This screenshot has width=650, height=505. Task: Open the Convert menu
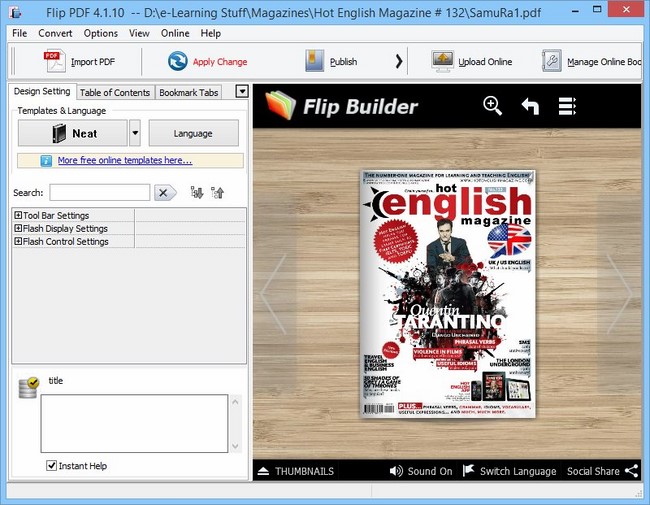(x=55, y=33)
